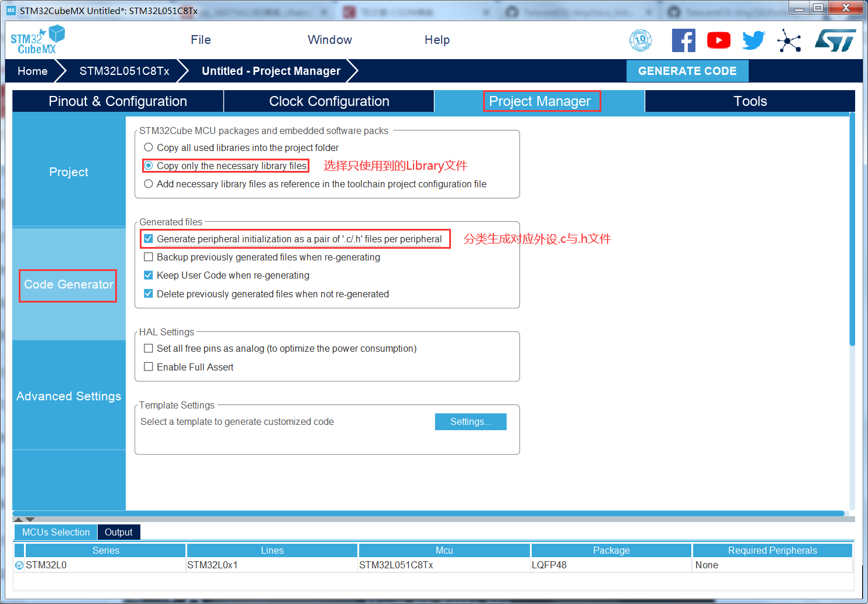Image resolution: width=868 pixels, height=604 pixels.
Task: Open the Help menu
Action: pos(437,40)
